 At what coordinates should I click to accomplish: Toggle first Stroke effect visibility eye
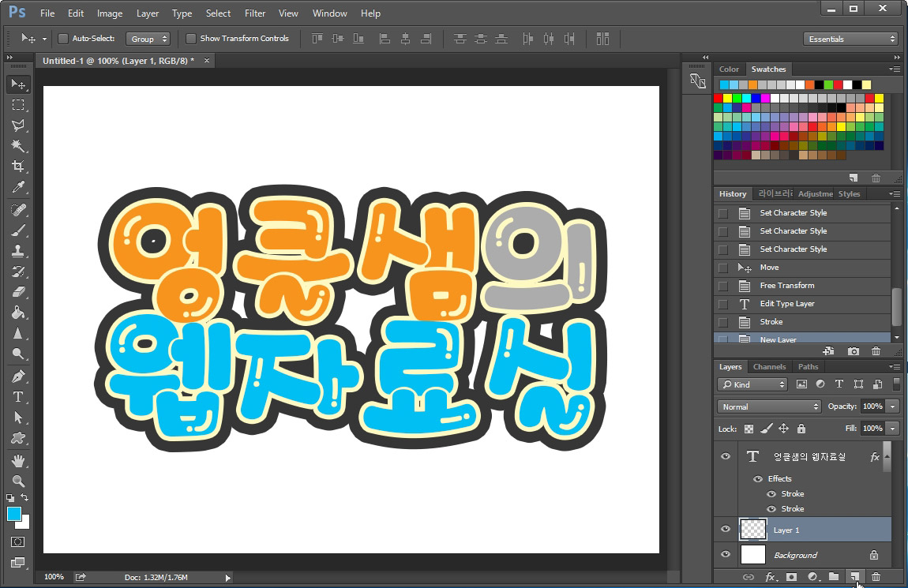coord(771,493)
